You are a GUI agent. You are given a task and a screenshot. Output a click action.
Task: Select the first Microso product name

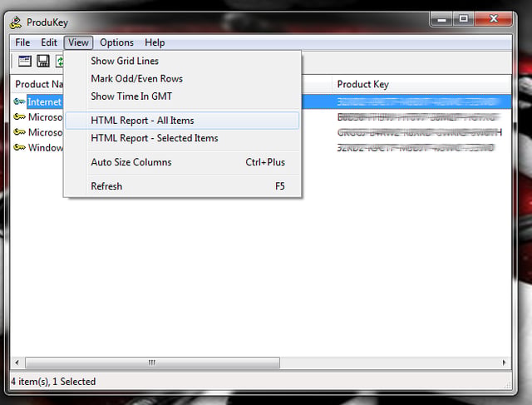pyautogui.click(x=45, y=117)
